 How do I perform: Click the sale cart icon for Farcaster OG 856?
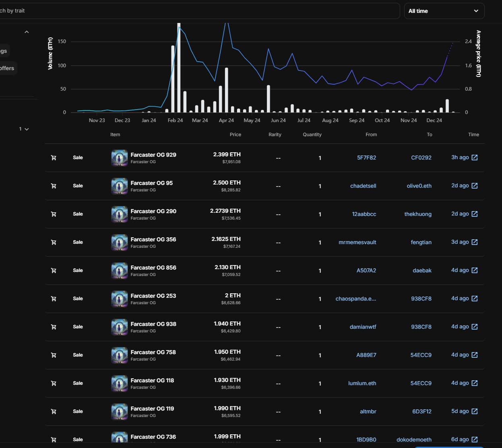pyautogui.click(x=54, y=270)
